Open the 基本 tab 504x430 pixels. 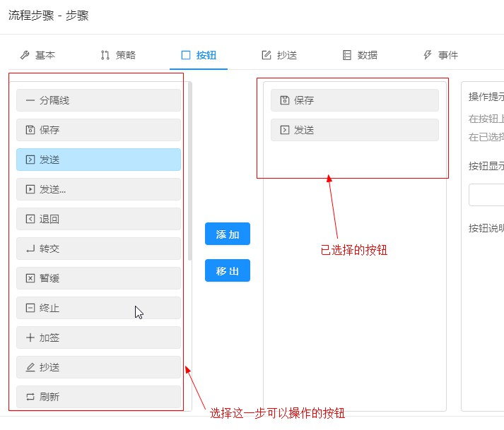pyautogui.click(x=37, y=55)
